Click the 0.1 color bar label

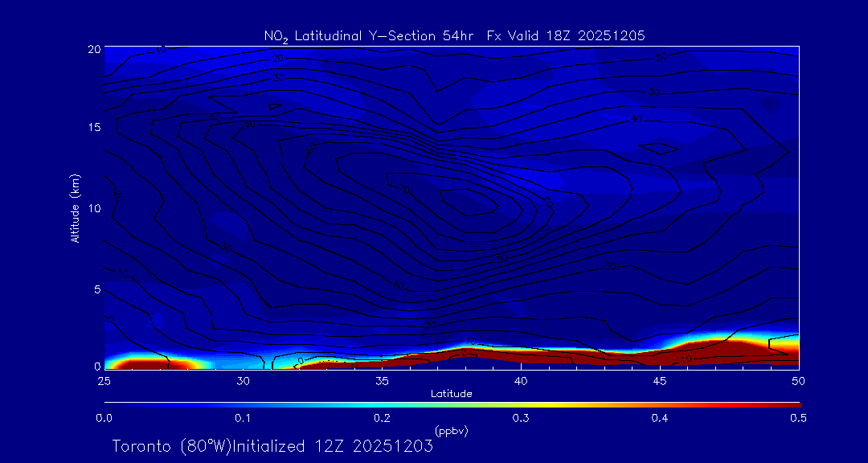point(243,418)
